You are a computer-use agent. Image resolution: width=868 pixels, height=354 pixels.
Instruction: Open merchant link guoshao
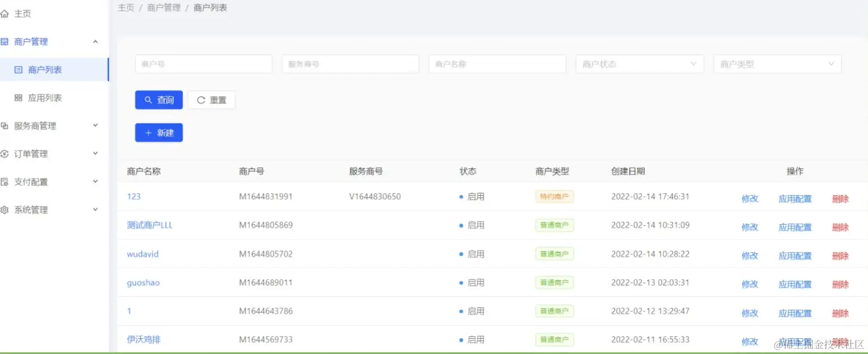tap(144, 283)
